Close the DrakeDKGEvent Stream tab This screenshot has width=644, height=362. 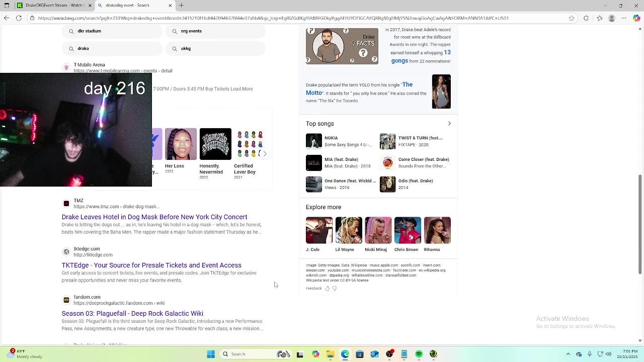[90, 6]
